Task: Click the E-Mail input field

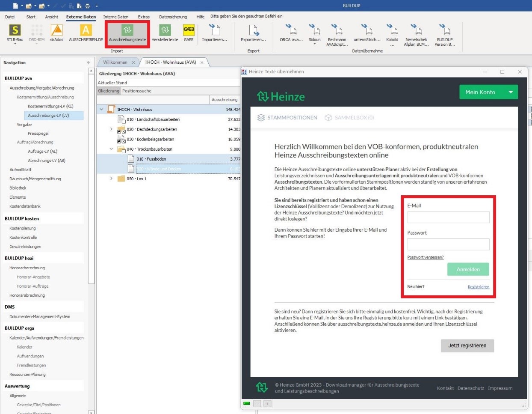Action: coord(448,217)
